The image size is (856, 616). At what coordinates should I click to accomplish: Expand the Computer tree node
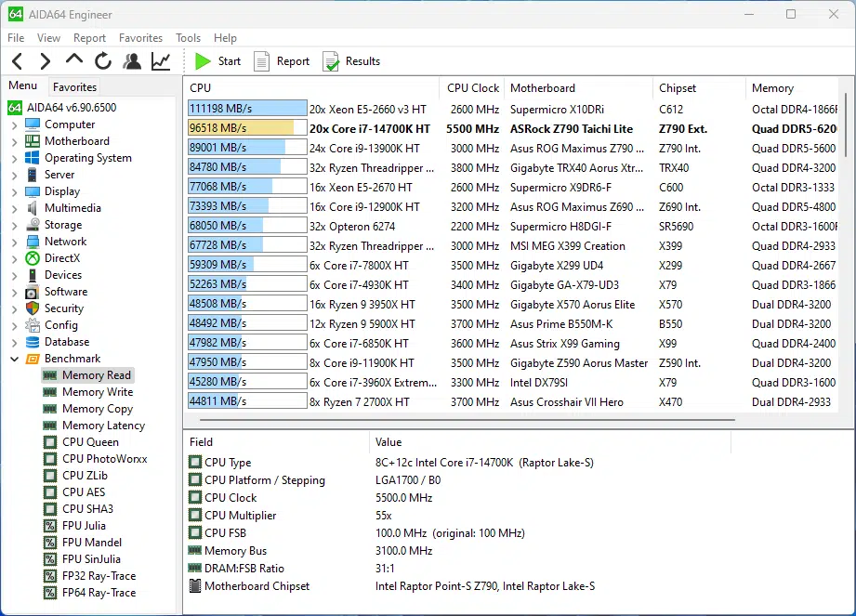[14, 125]
